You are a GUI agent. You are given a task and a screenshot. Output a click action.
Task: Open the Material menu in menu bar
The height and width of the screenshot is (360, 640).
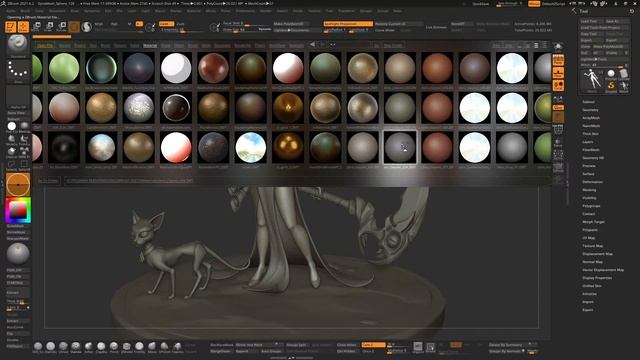(x=193, y=11)
